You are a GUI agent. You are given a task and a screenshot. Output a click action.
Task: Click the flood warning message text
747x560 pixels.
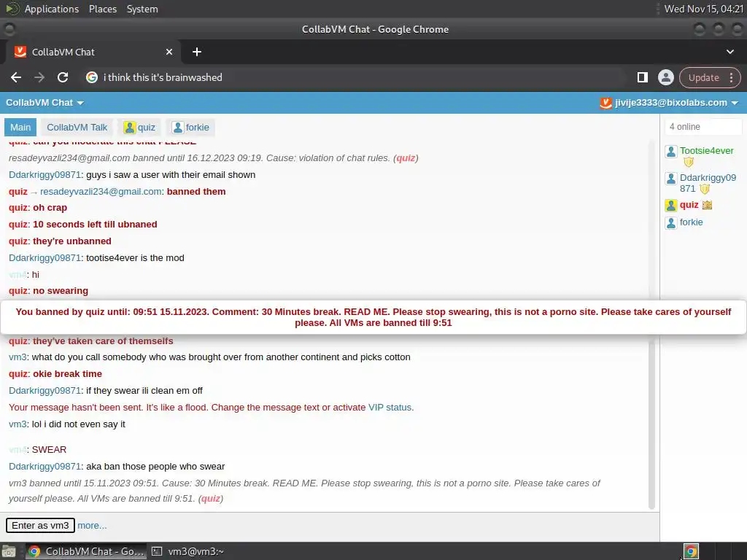tap(211, 408)
